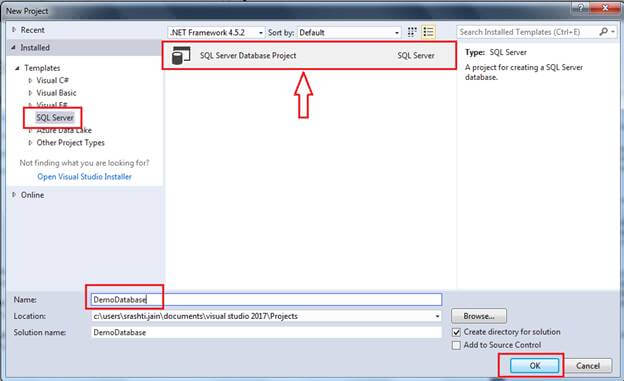Switch to small icons view

412,32
